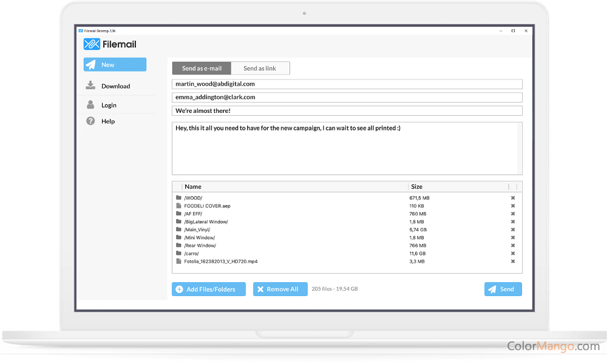Screen dimensions: 607x364
Task: Click the Send button
Action: click(x=503, y=289)
